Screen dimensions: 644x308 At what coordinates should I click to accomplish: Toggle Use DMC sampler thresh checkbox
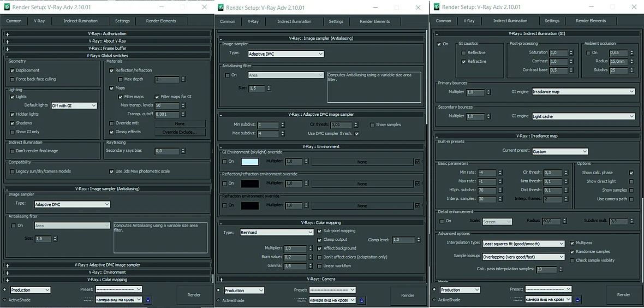coord(356,134)
